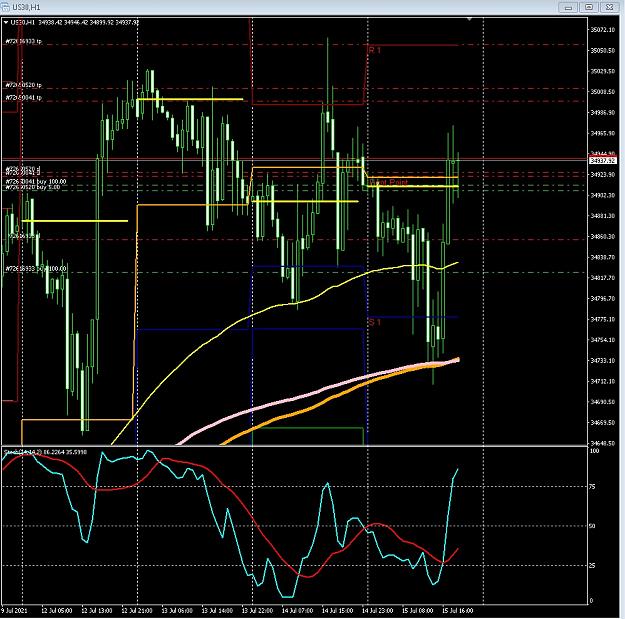Click the 9 Jul 2021 time axis label
This screenshot has width=625, height=619.
coord(14,610)
